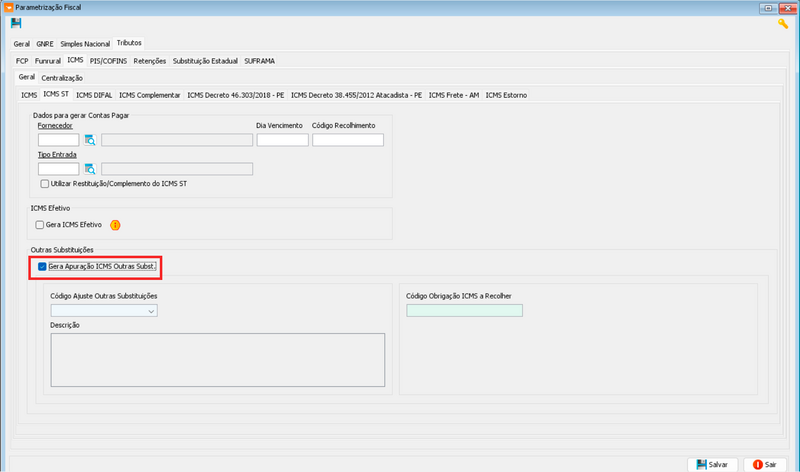
Task: Open the PIS/COFINS tab
Action: pos(110,61)
